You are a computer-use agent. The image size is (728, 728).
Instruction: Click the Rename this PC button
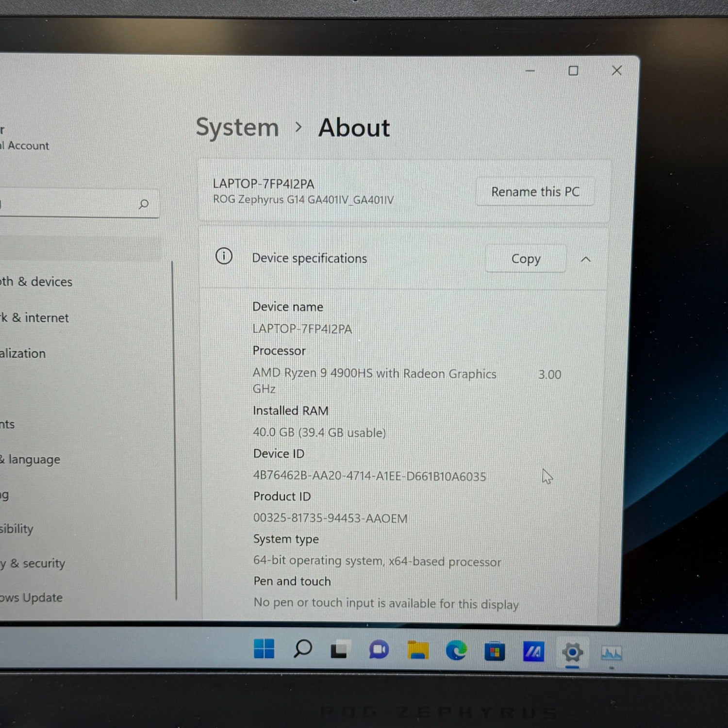(535, 192)
